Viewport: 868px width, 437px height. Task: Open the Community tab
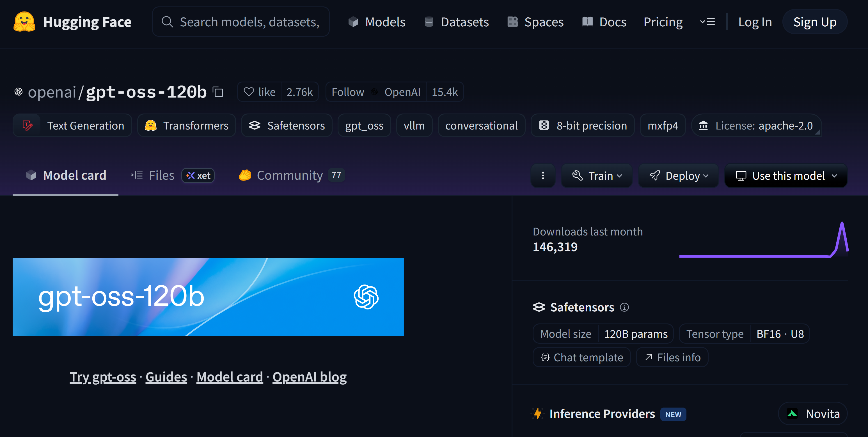pos(289,175)
